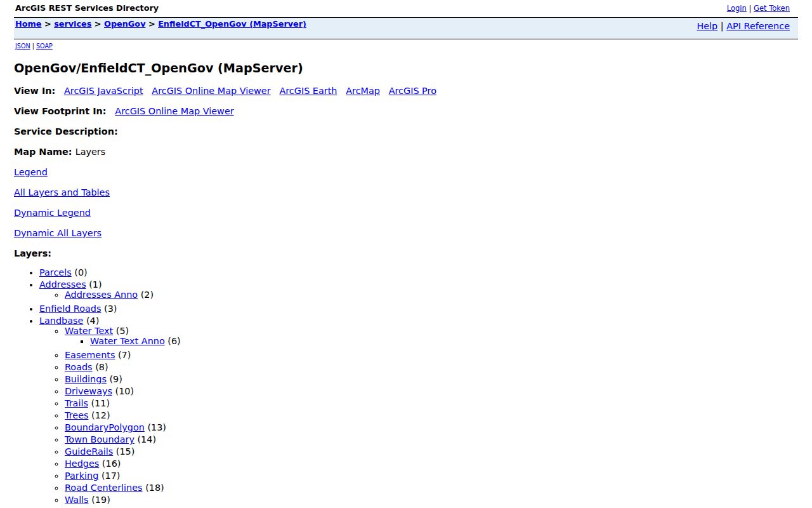
Task: Open the Town Boundary layer
Action: pyautogui.click(x=100, y=439)
